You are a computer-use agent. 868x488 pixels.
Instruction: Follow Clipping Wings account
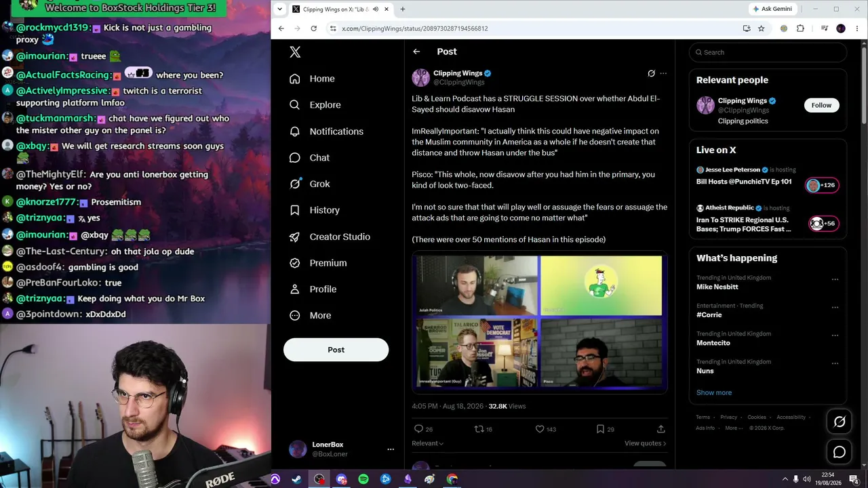coord(821,105)
